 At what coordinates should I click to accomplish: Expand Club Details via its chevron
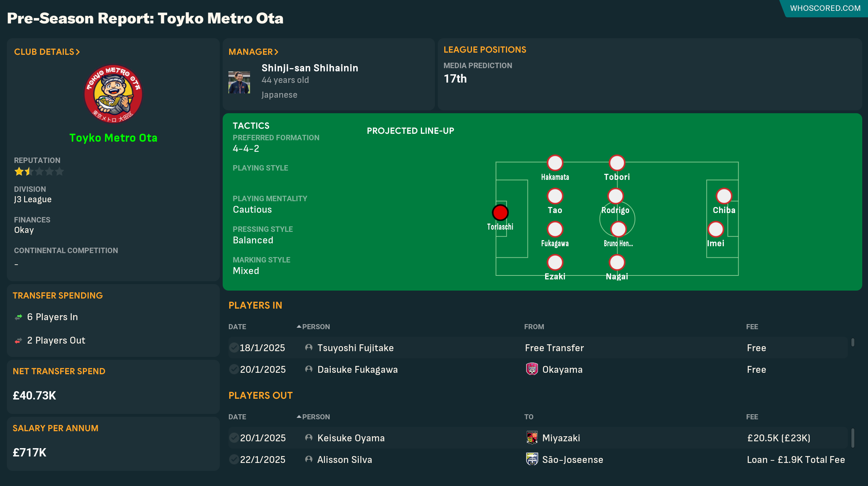point(77,52)
